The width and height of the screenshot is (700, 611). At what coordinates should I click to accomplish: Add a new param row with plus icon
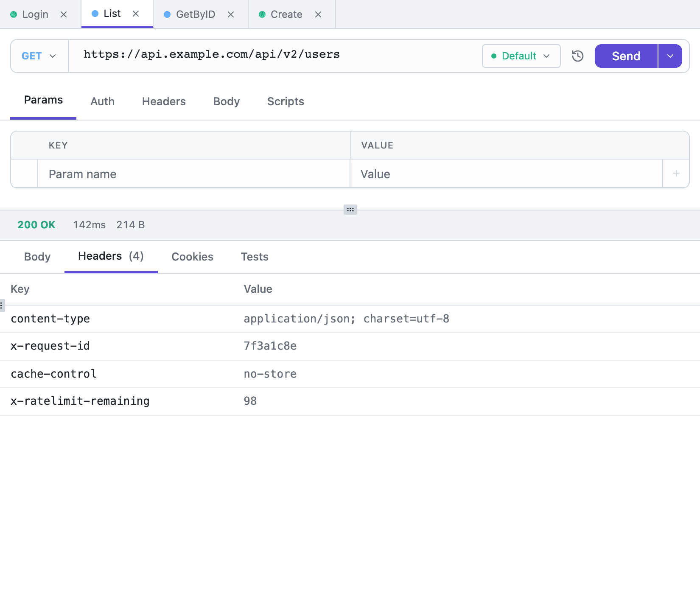click(x=676, y=173)
